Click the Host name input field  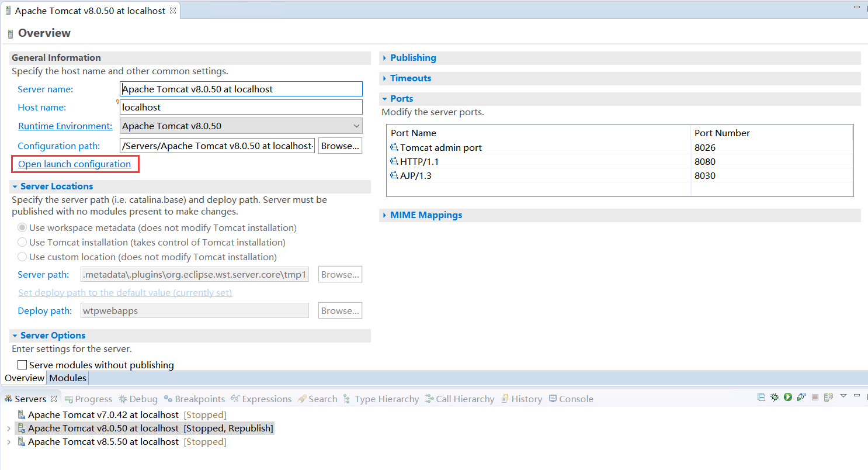pos(241,107)
